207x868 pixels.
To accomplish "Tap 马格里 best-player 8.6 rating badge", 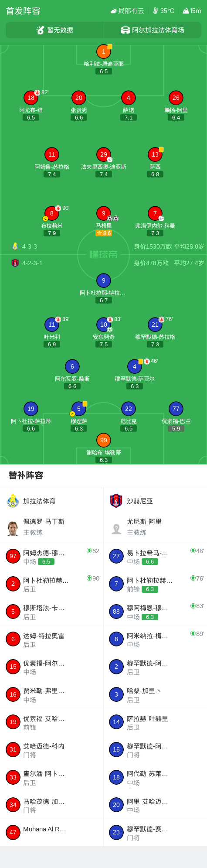I will point(103,233).
